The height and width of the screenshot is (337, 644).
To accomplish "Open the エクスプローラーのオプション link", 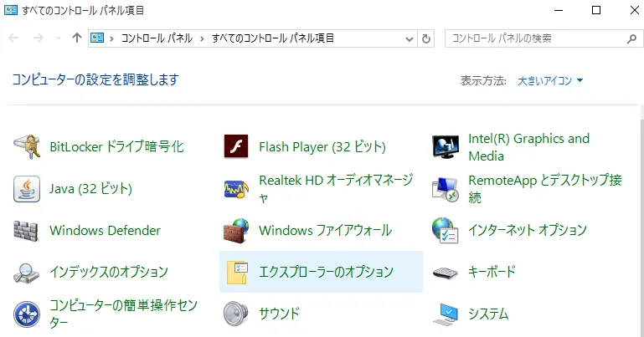I will [x=326, y=273].
